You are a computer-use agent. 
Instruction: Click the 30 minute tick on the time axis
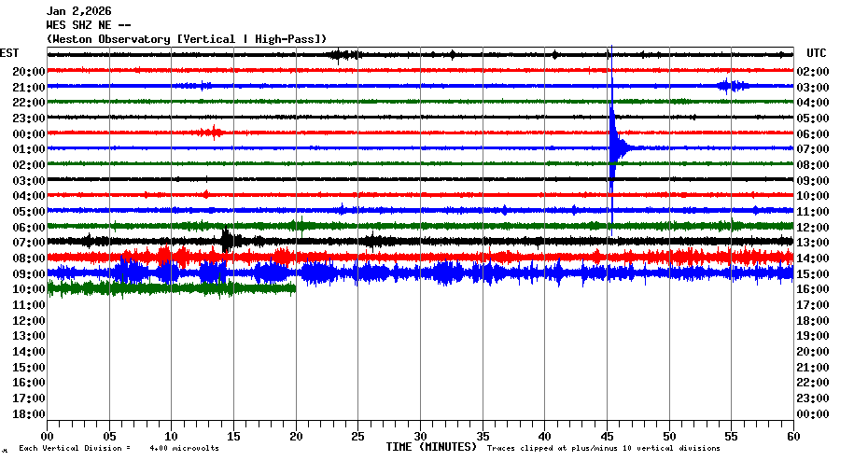point(420,436)
